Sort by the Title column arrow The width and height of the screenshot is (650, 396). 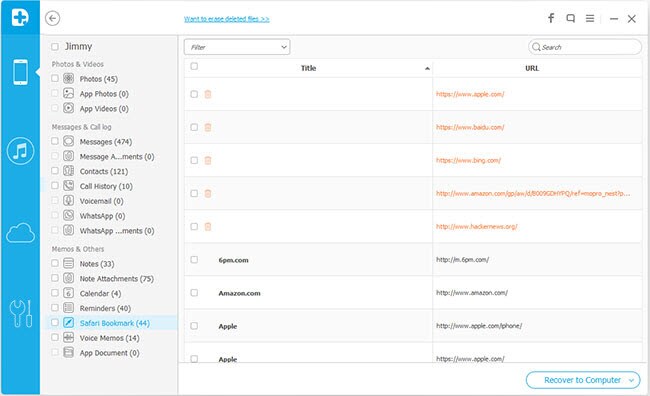427,68
